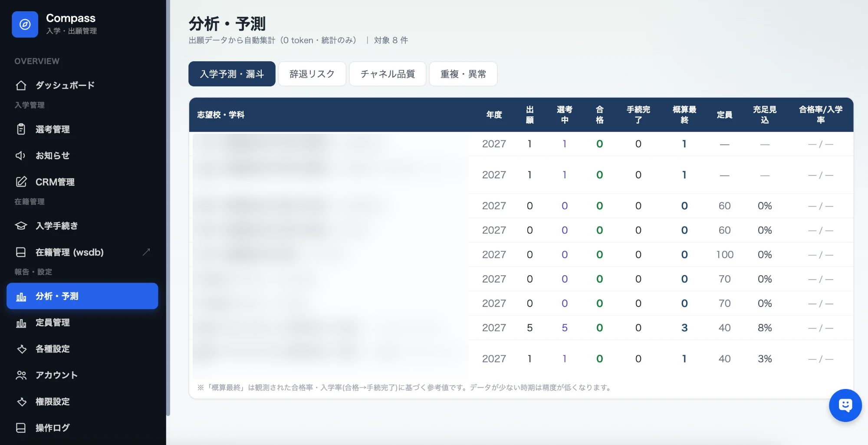
Task: Click the 選考中 value 5 link
Action: 564,328
